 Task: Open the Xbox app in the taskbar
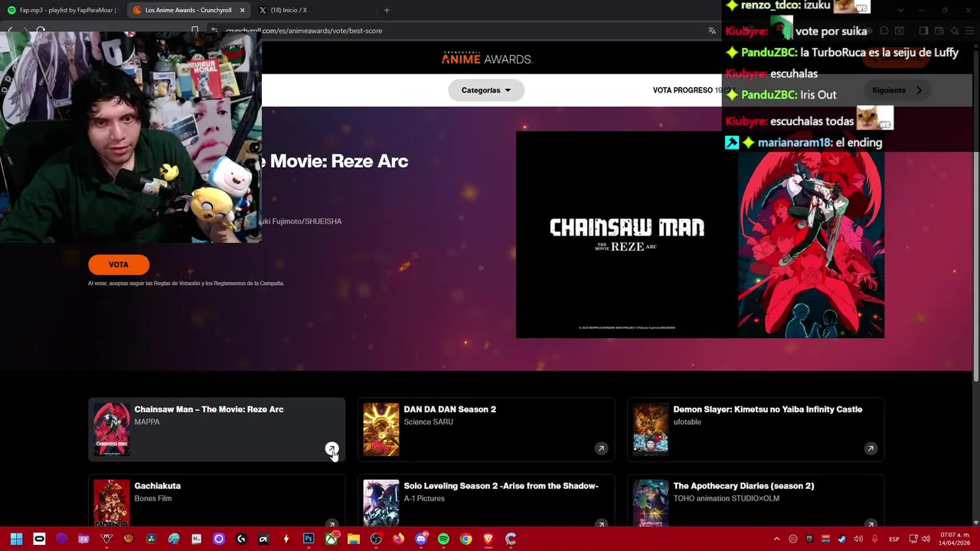click(x=332, y=539)
